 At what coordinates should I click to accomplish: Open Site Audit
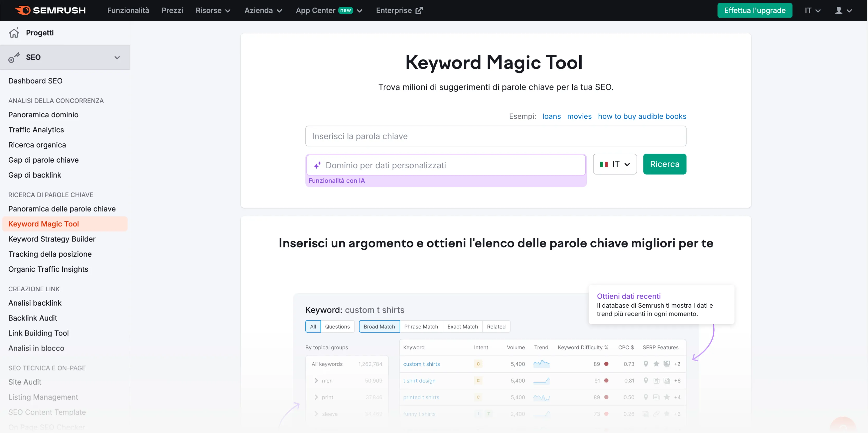(25, 382)
